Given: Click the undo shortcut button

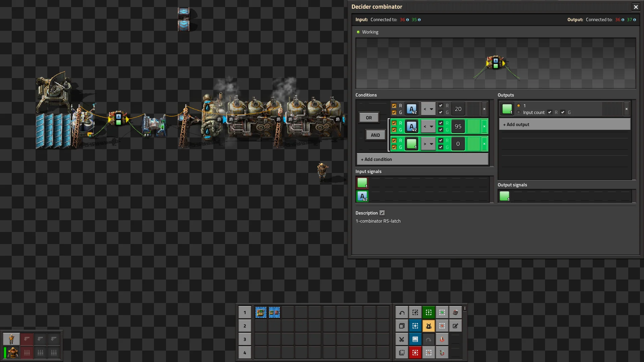Looking at the screenshot, I should pos(401,312).
